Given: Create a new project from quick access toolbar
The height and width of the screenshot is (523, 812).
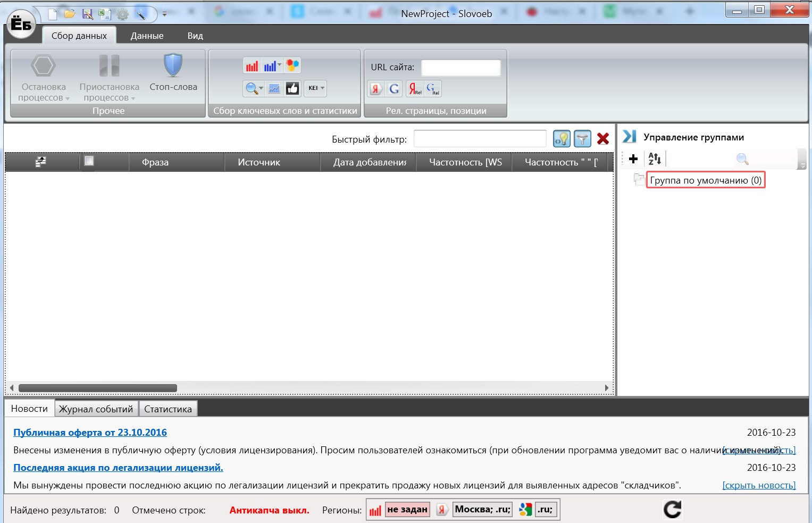Looking at the screenshot, I should (x=52, y=14).
